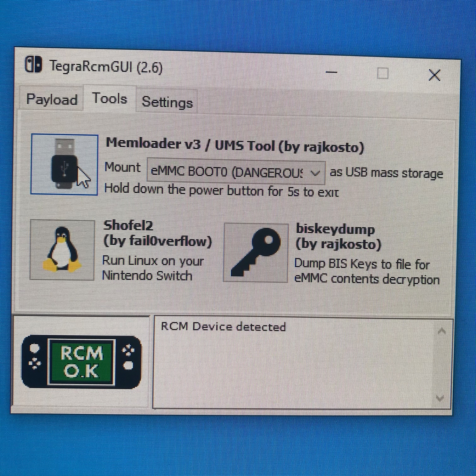Click the TegraRcmGUI title bar app icon

pyautogui.click(x=33, y=64)
